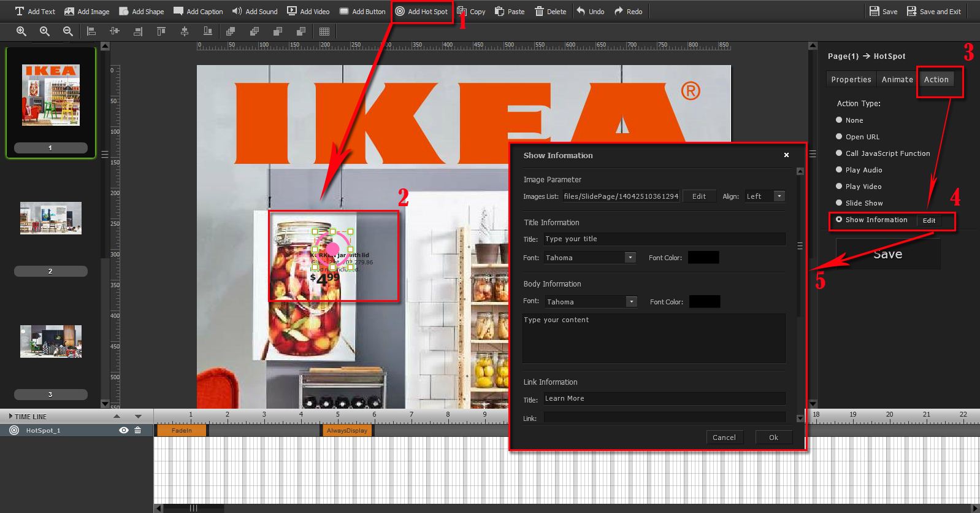Bring object to front icon
The width and height of the screenshot is (980, 513).
point(231,31)
